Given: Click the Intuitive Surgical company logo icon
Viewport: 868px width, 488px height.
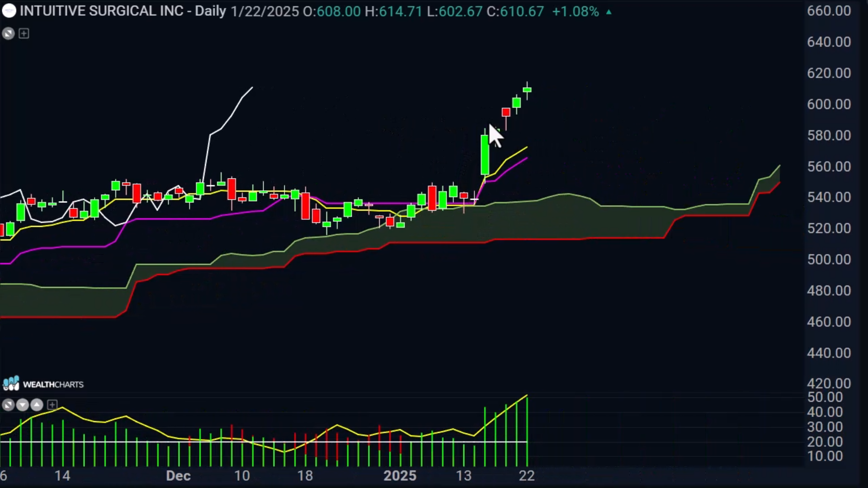Looking at the screenshot, I should (9, 11).
